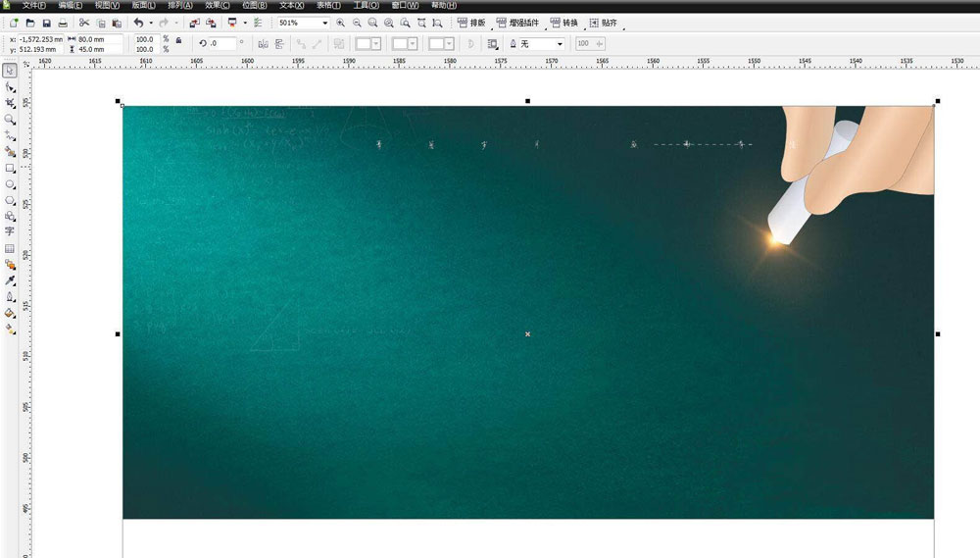Select the Polygon tool
The image size is (980, 558).
(10, 200)
